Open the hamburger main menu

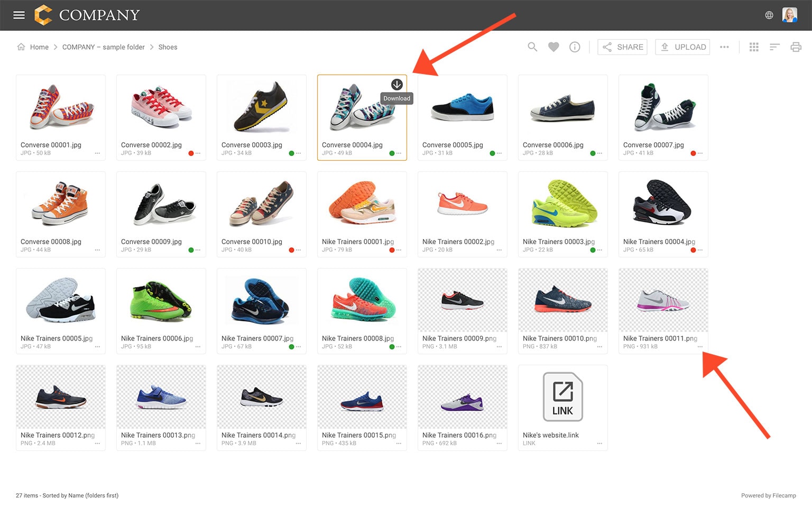(x=19, y=15)
